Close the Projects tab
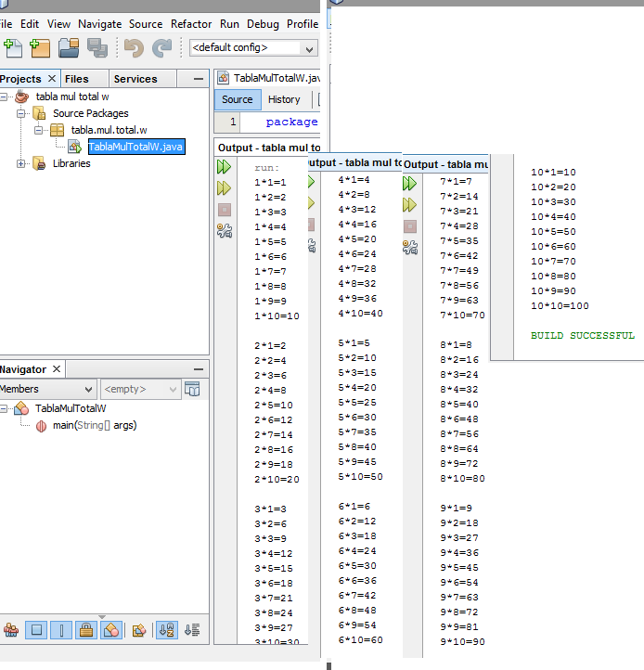The width and height of the screenshot is (644, 670). pyautogui.click(x=52, y=79)
